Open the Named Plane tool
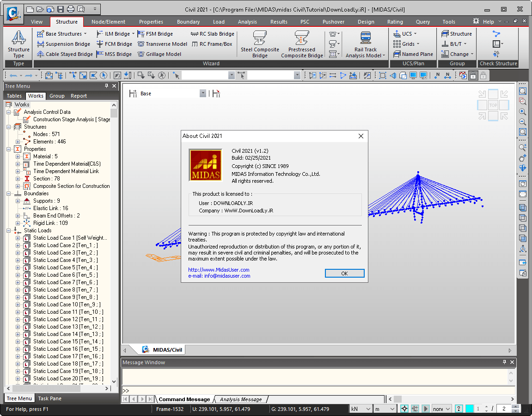 pyautogui.click(x=413, y=54)
